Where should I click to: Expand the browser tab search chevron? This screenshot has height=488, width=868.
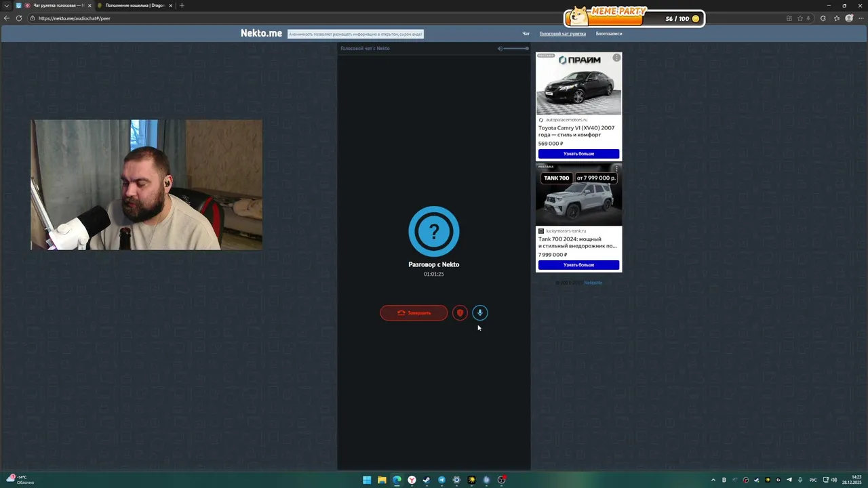[7, 5]
